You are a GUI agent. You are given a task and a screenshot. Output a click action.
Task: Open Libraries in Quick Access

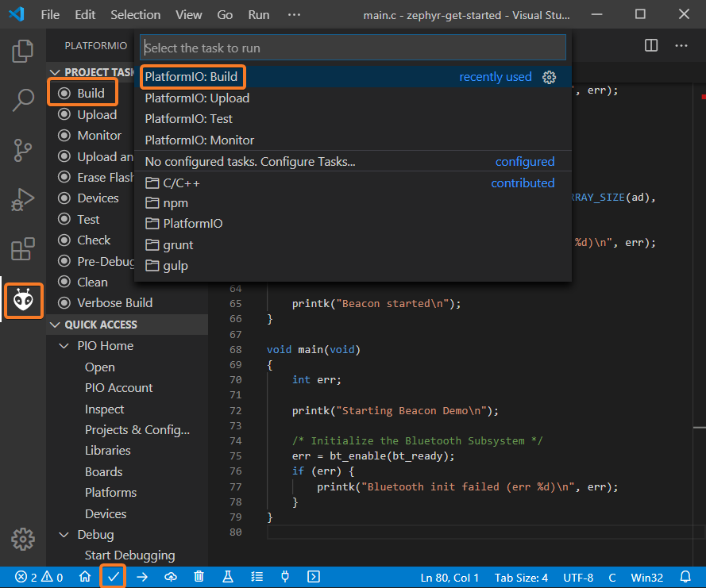tap(108, 451)
